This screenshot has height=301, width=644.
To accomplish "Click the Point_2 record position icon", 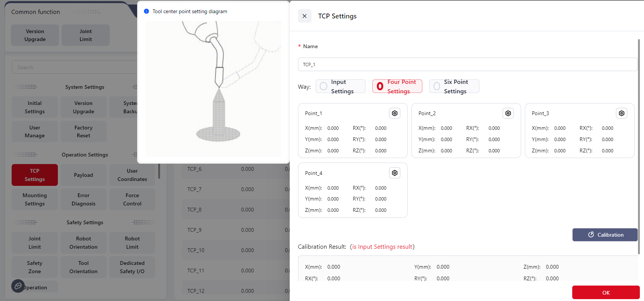I will (x=508, y=113).
